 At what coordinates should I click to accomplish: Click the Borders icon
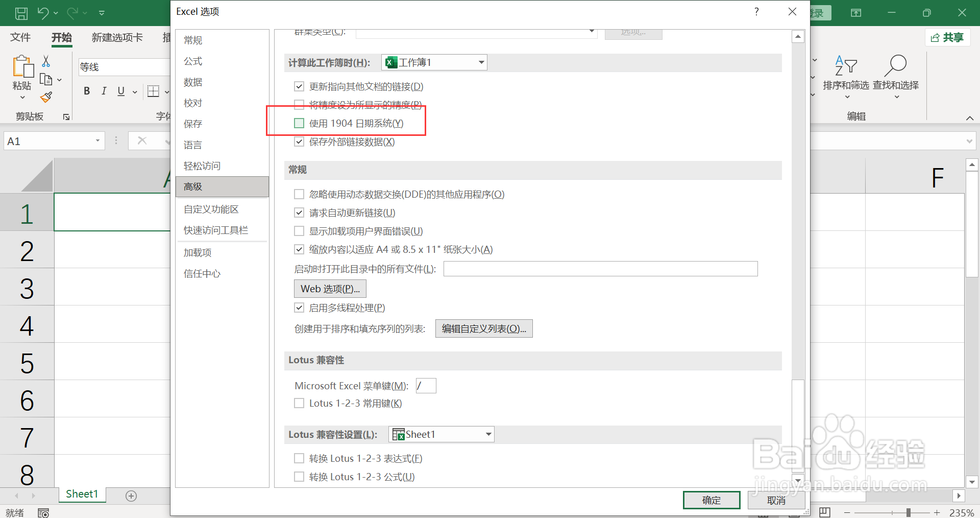(x=153, y=91)
